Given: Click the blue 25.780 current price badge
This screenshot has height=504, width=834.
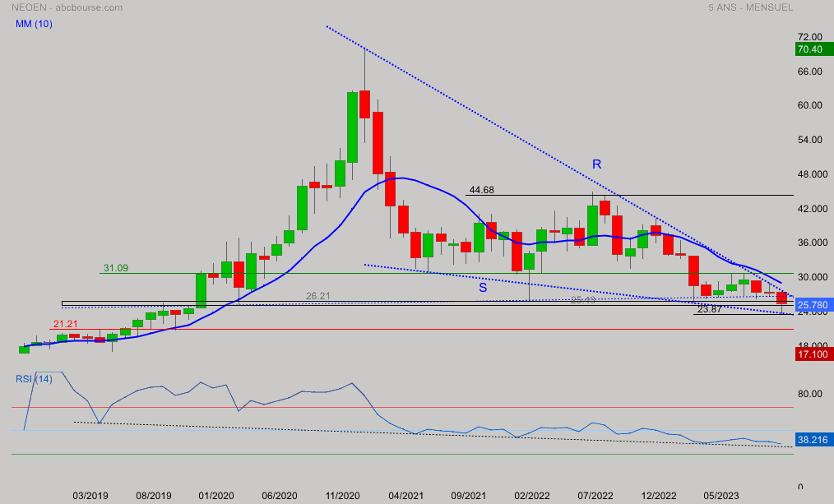Looking at the screenshot, I should click(x=813, y=305).
